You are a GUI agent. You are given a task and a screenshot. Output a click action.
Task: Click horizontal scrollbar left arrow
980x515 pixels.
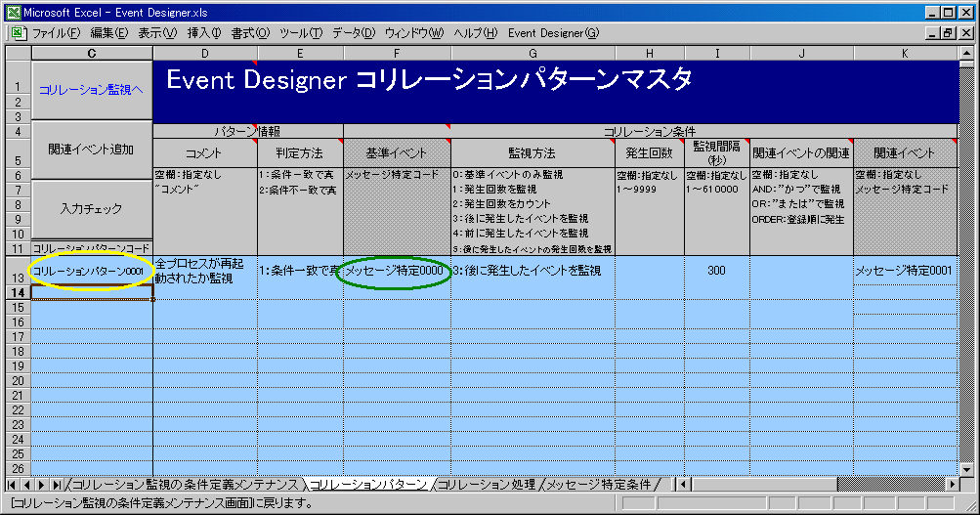(x=683, y=485)
